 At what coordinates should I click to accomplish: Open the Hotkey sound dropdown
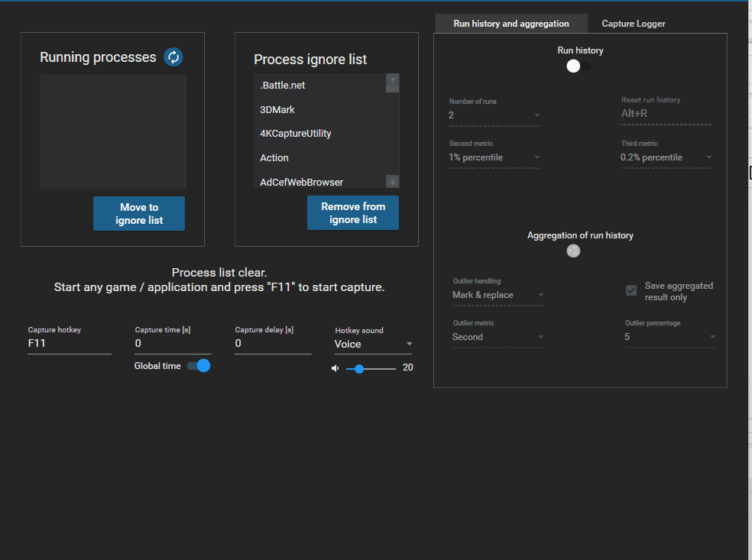(410, 344)
